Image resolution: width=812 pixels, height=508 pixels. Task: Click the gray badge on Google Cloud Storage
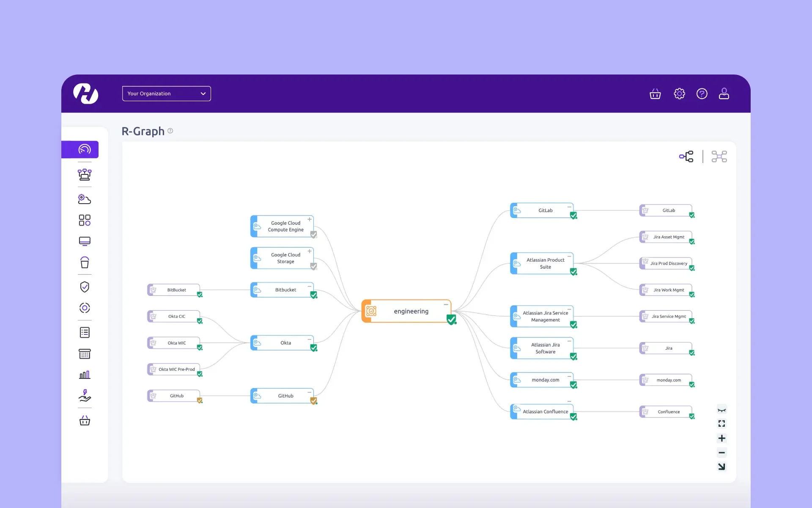point(314,266)
